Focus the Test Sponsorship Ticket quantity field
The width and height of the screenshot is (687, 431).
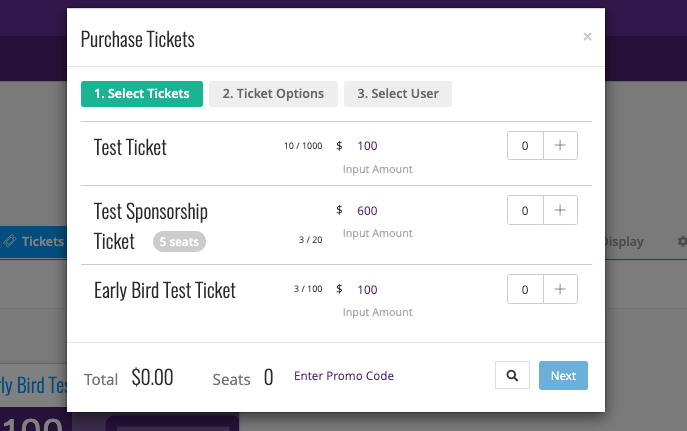tap(525, 210)
